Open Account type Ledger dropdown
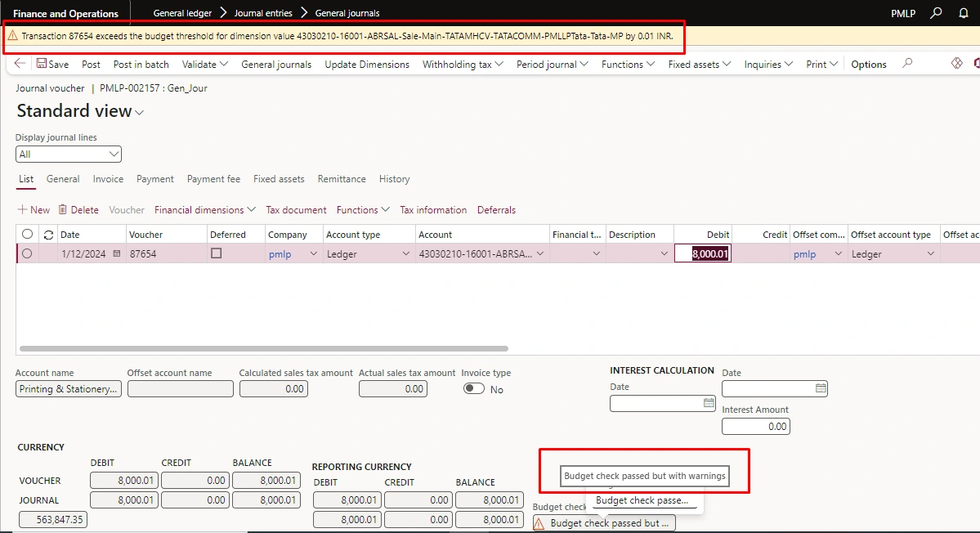Screen dimensions: 980x533 [x=405, y=253]
